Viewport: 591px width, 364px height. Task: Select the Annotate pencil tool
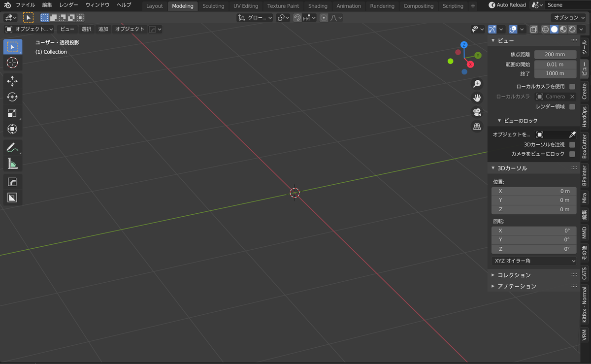pyautogui.click(x=12, y=147)
